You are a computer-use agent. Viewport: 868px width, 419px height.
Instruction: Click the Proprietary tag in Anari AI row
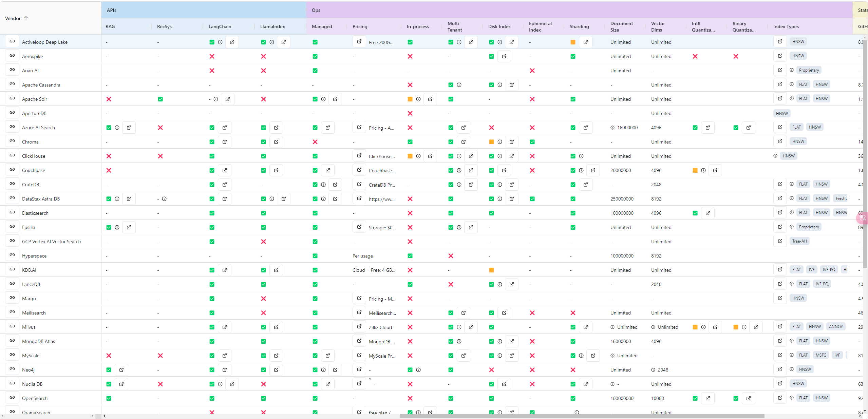point(809,70)
